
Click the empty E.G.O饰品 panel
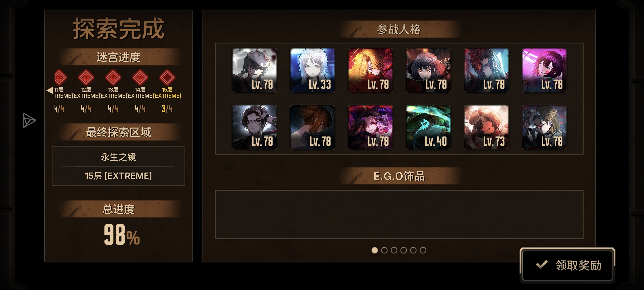399,214
